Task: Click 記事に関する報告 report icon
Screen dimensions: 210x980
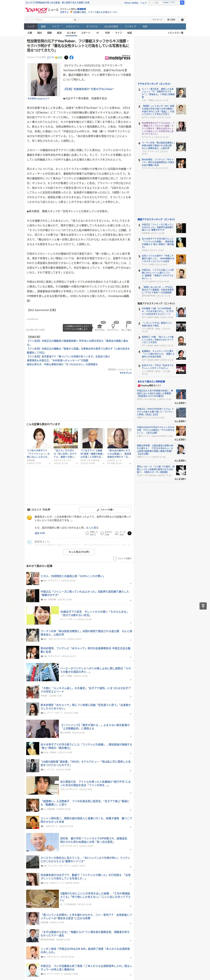Action: click(x=35, y=330)
